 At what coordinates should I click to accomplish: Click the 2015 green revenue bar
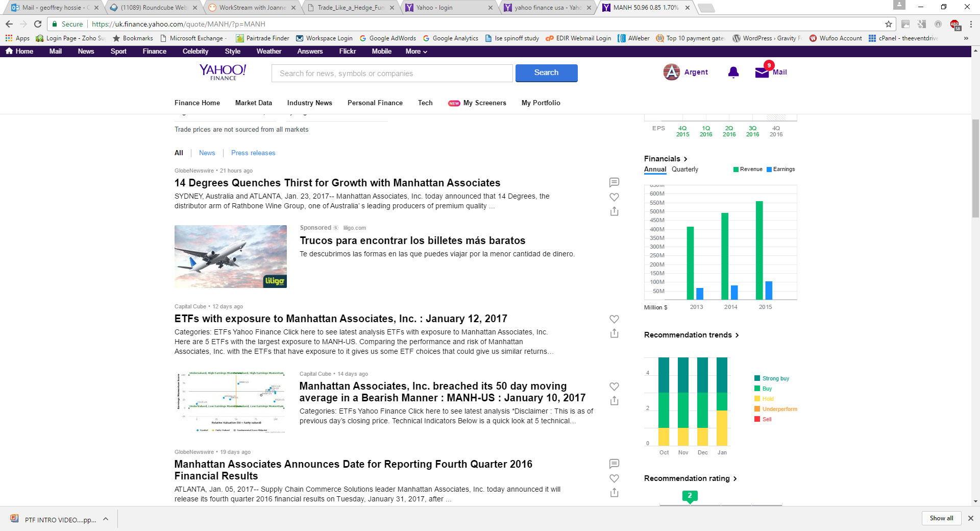[x=759, y=250]
